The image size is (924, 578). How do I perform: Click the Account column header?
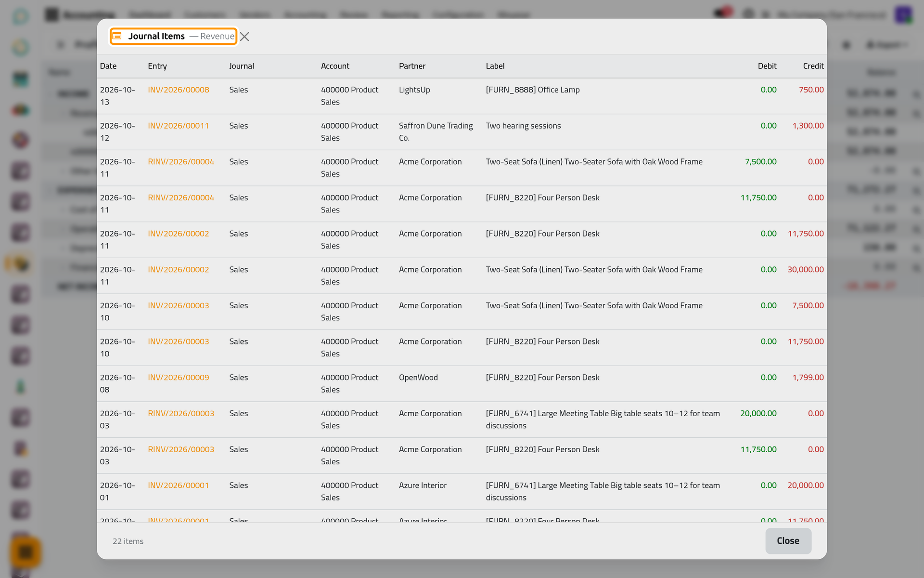[x=335, y=66]
